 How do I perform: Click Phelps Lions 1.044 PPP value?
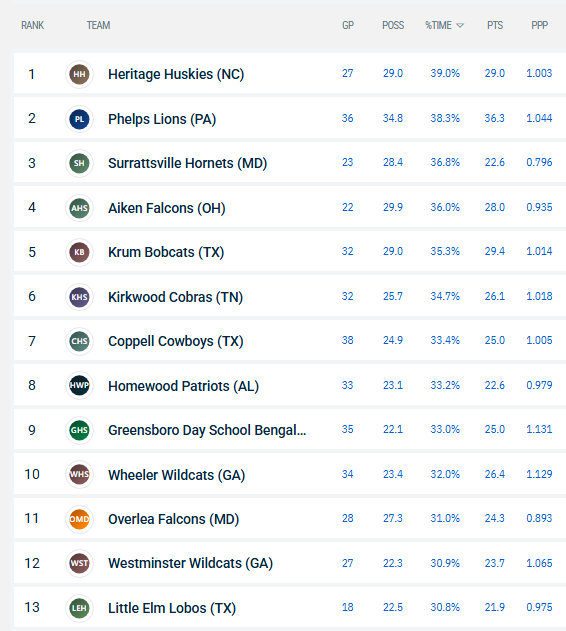539,118
